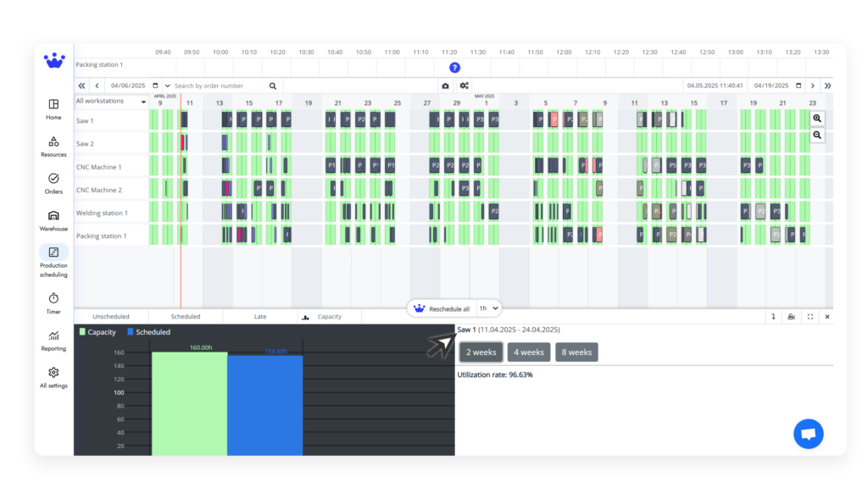868x499 pixels.
Task: Expand the All workstations dropdown
Action: click(x=110, y=102)
